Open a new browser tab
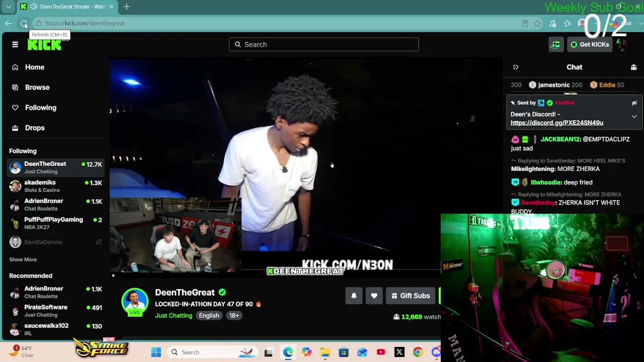 tap(127, 7)
